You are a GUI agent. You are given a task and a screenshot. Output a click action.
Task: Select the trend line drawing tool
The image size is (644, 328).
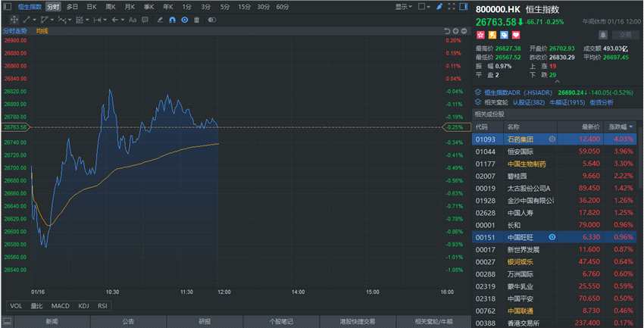pos(27,20)
